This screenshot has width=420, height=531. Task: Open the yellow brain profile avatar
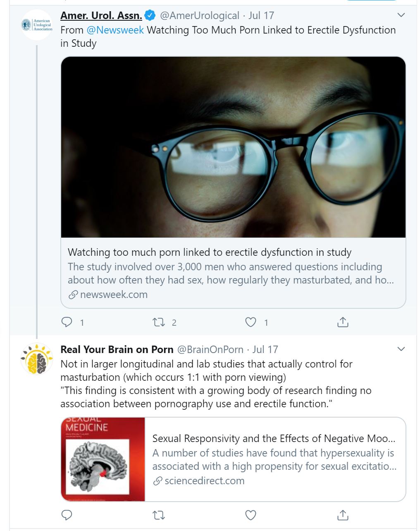(x=37, y=359)
